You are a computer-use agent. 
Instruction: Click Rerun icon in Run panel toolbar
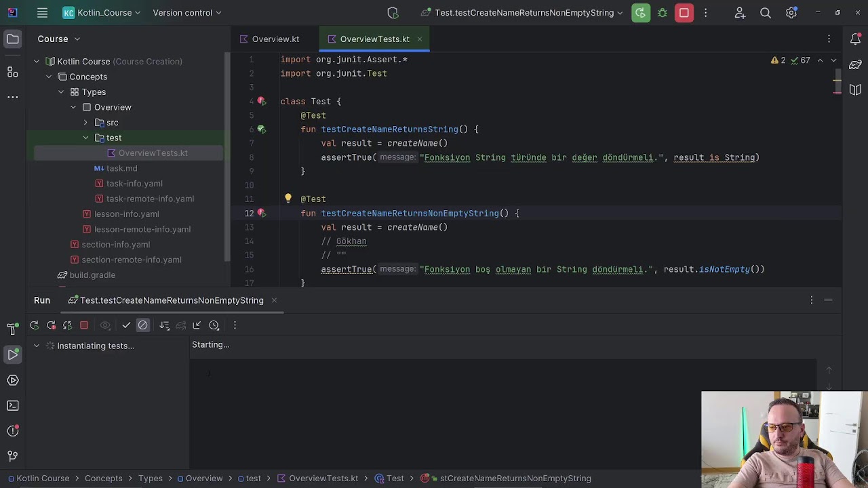(x=35, y=325)
